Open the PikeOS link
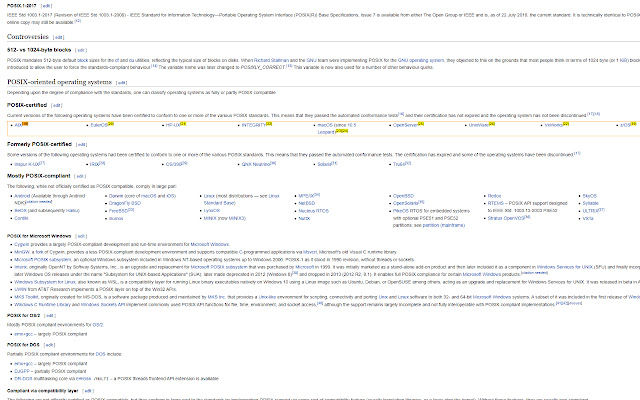The width and height of the screenshot is (640, 400). [x=400, y=211]
